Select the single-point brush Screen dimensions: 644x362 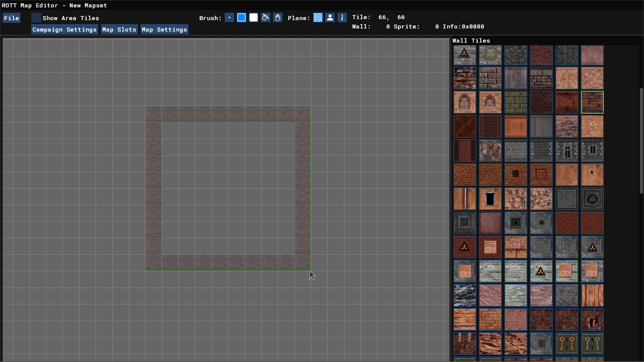229,18
